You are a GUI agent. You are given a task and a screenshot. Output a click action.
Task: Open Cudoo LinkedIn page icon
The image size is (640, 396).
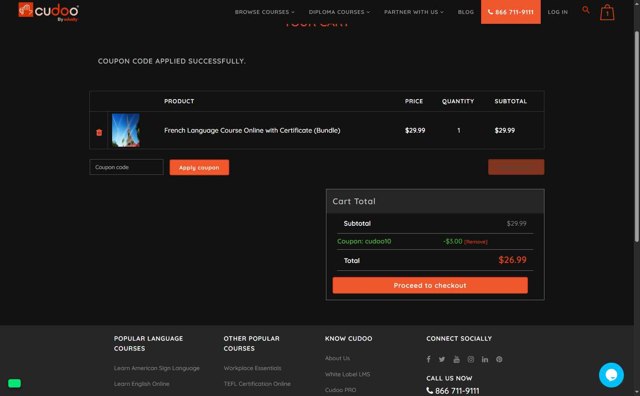coord(485,359)
